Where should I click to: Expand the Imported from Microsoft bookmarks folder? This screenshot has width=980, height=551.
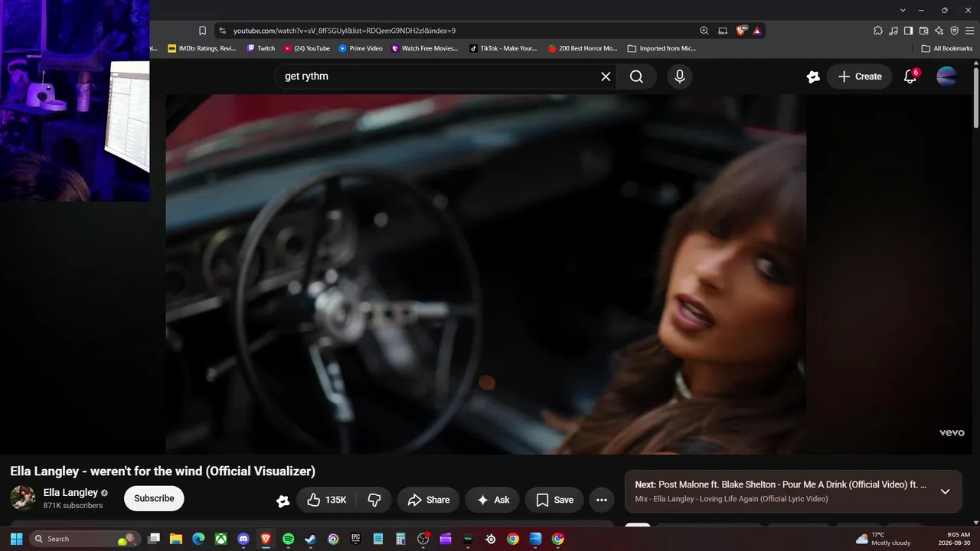coord(661,48)
